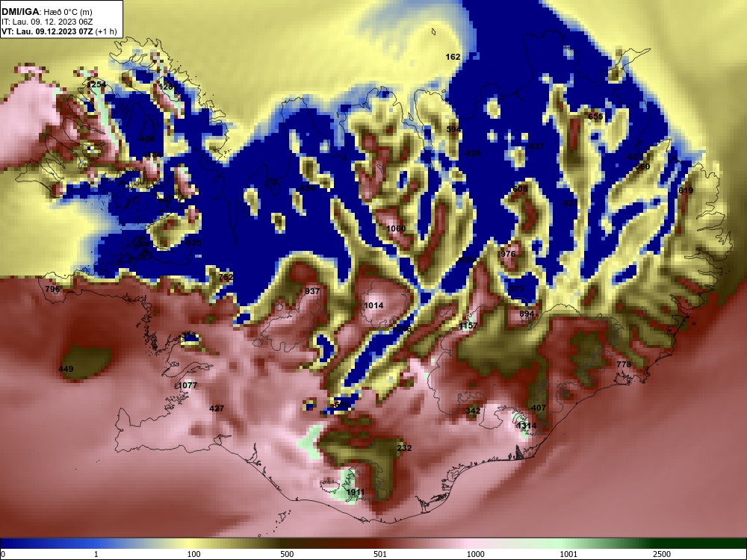Click the 1014 value over the glacier
This screenshot has height=560, width=747.
coord(373,305)
